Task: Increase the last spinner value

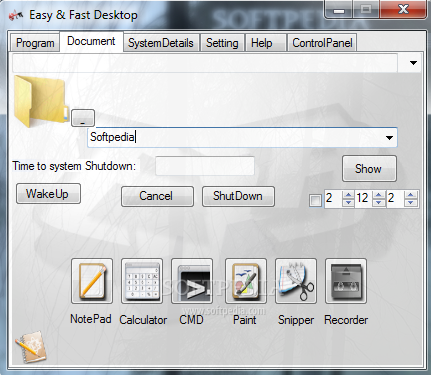Action: [411, 195]
